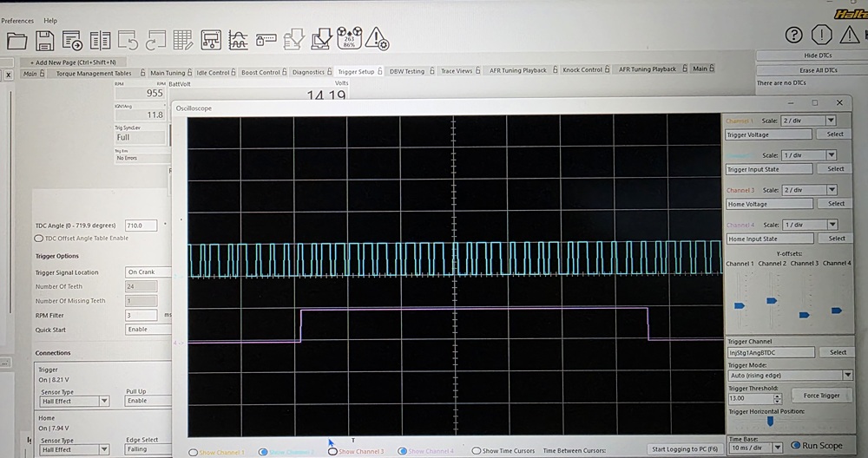Click the laptop download arrow icon
The image size is (868, 458).
322,39
